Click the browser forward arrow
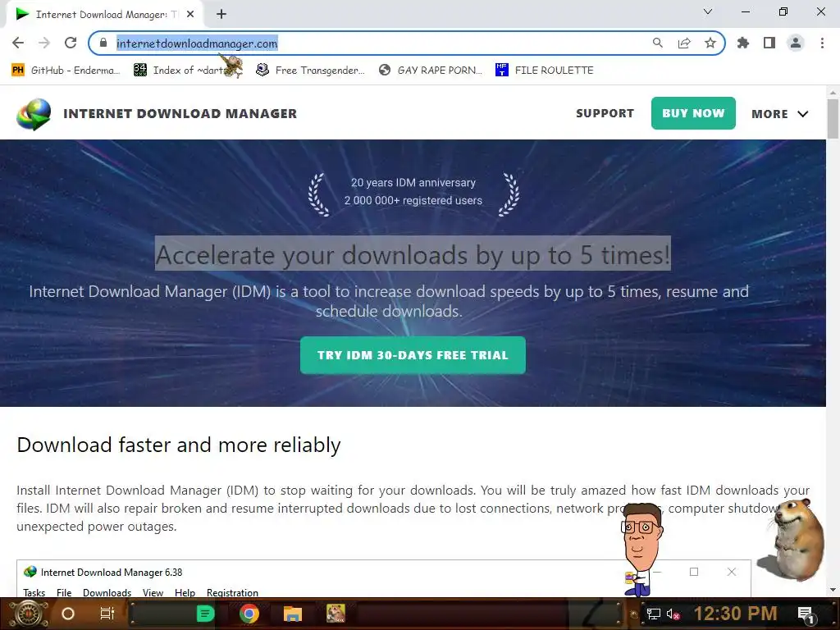Screen dimensions: 840x630 (44, 43)
